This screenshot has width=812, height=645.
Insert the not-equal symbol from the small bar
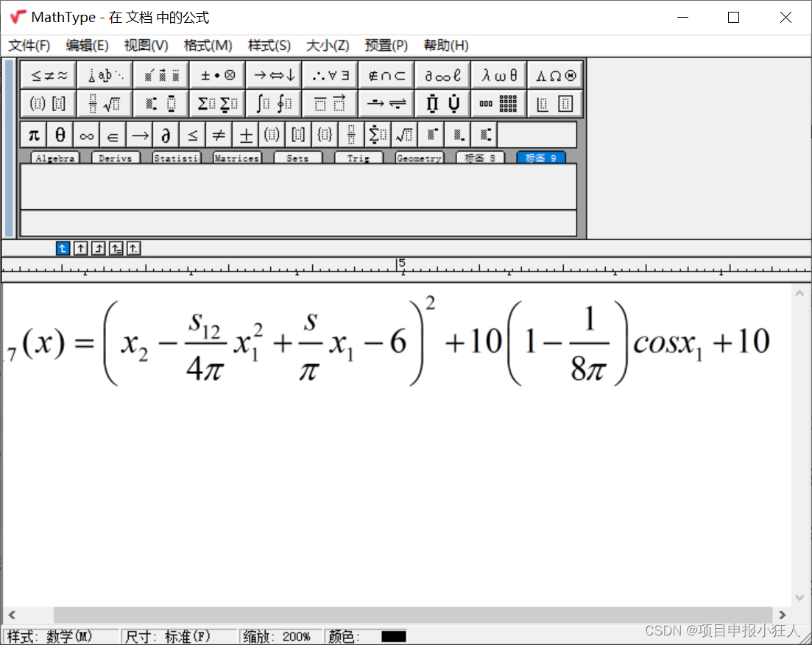tap(219, 134)
